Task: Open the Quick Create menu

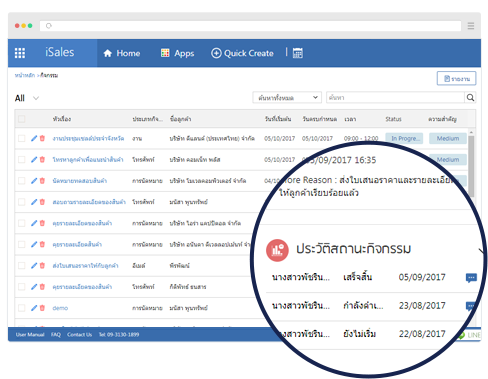Action: coord(242,53)
